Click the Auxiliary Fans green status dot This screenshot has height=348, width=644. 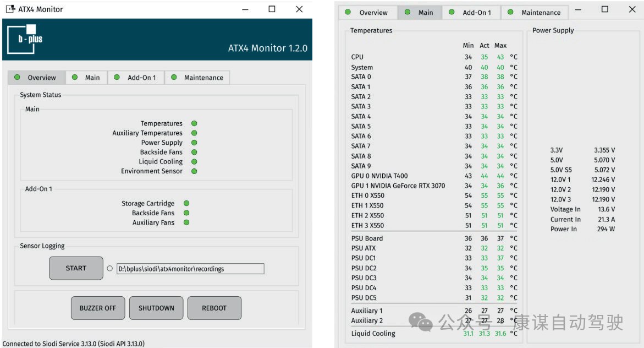click(186, 222)
